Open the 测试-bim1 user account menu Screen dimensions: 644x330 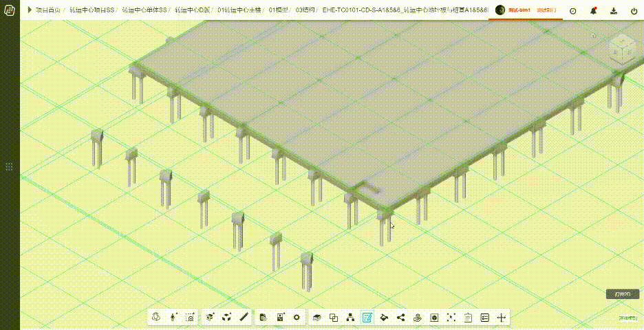[515, 10]
